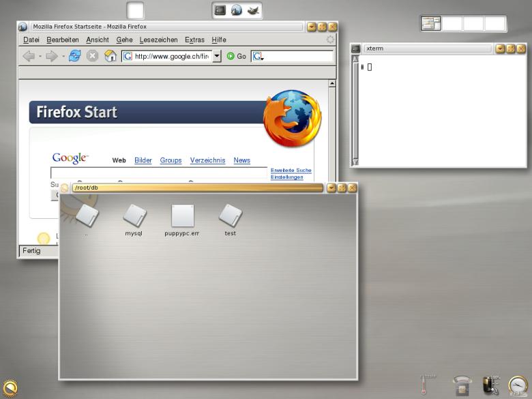Open the Gehe menu
This screenshot has width=532, height=399.
(124, 40)
